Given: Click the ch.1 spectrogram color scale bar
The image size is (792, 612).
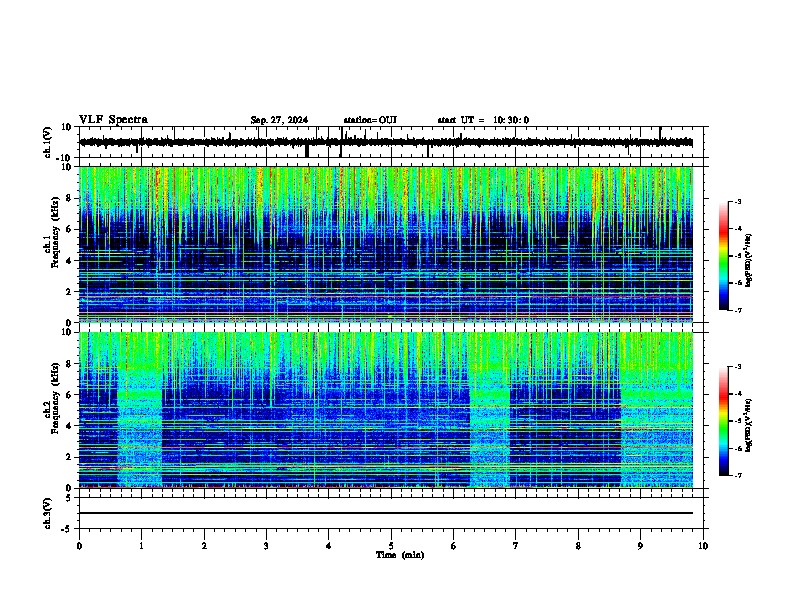Looking at the screenshot, I should pyautogui.click(x=724, y=256).
